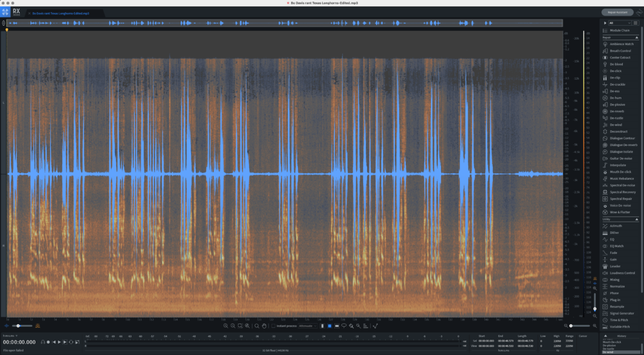This screenshot has width=644, height=355.
Task: Open the Loudness Control utility module
Action: pyautogui.click(x=621, y=273)
